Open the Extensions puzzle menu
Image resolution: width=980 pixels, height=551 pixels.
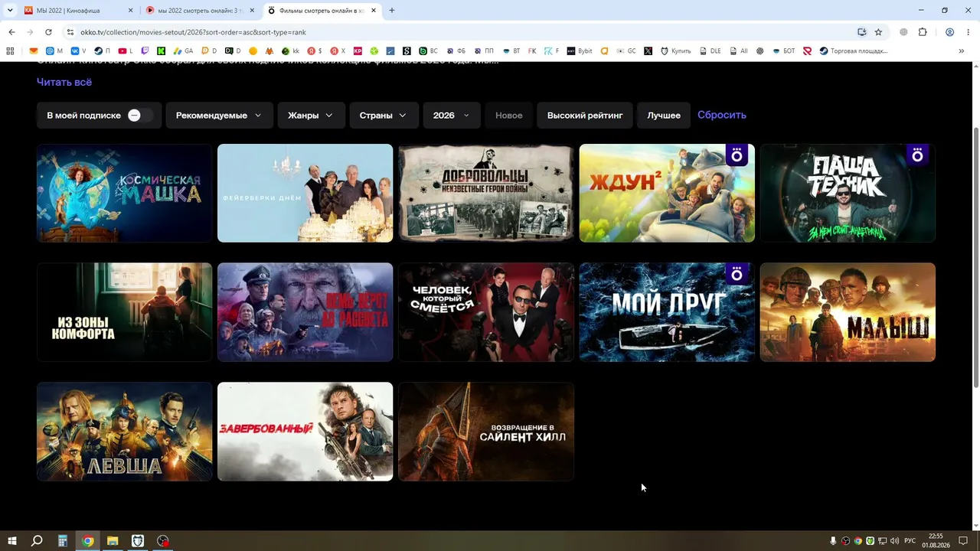(x=923, y=32)
